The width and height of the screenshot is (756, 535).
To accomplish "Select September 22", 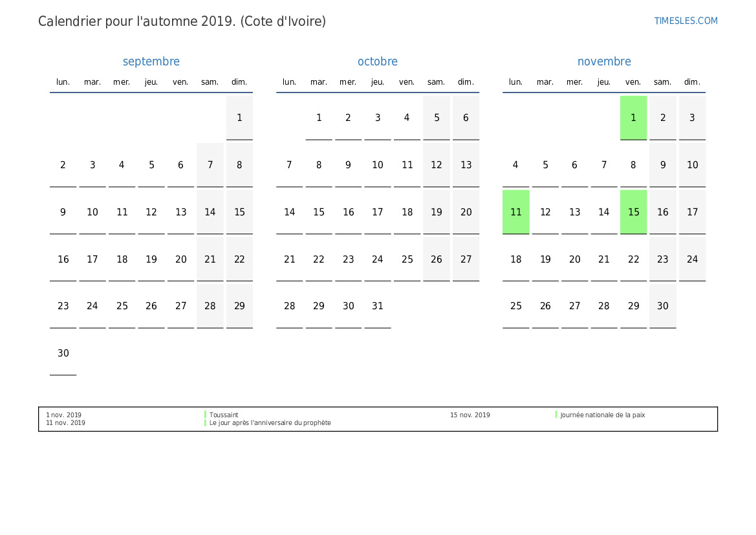I will tap(240, 259).
